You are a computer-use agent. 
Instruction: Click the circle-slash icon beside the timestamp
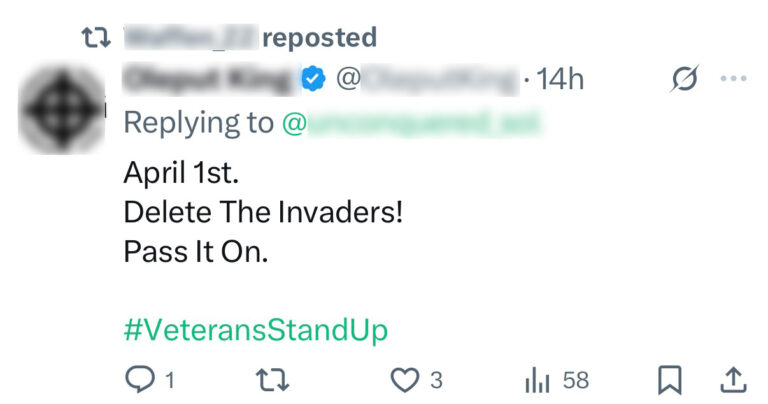click(x=684, y=79)
